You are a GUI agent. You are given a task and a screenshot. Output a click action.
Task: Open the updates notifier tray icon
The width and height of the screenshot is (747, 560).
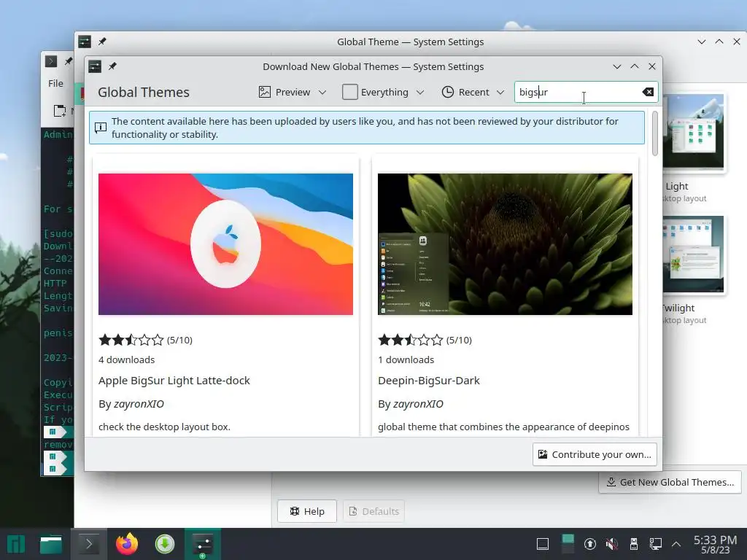coord(589,544)
